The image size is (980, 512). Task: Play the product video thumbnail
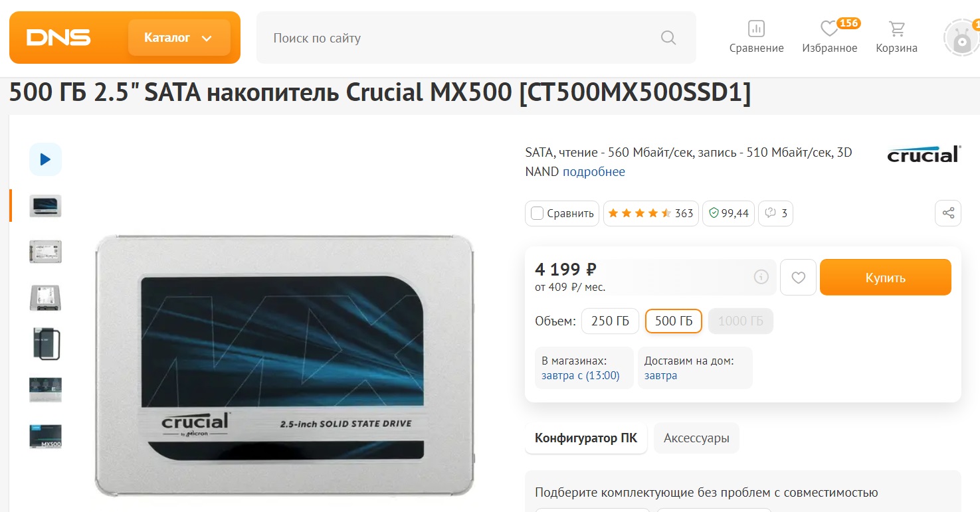(x=45, y=159)
